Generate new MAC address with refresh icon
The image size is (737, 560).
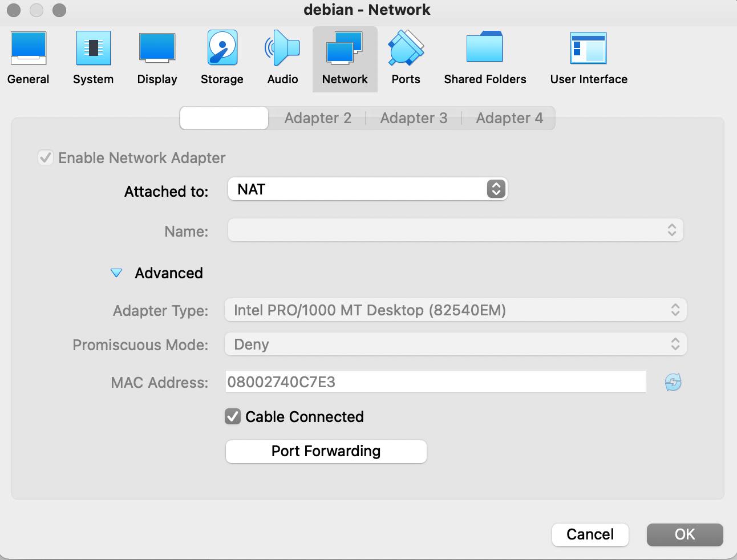(673, 382)
